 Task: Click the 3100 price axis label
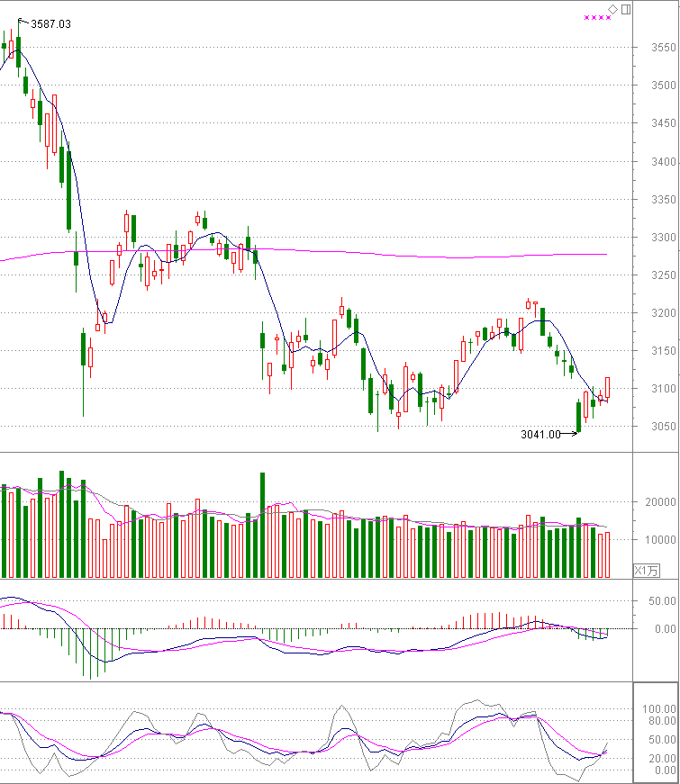(x=665, y=389)
